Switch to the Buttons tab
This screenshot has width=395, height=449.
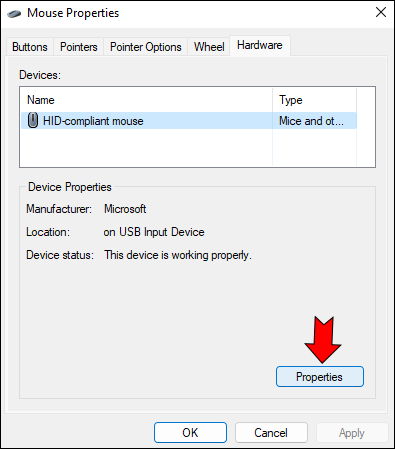pyautogui.click(x=30, y=47)
